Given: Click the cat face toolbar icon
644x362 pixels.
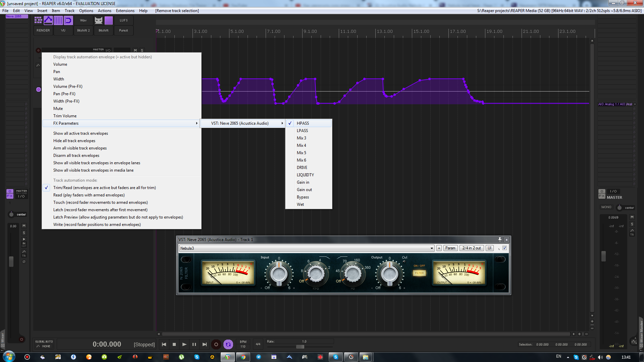Looking at the screenshot, I should tap(98, 20).
